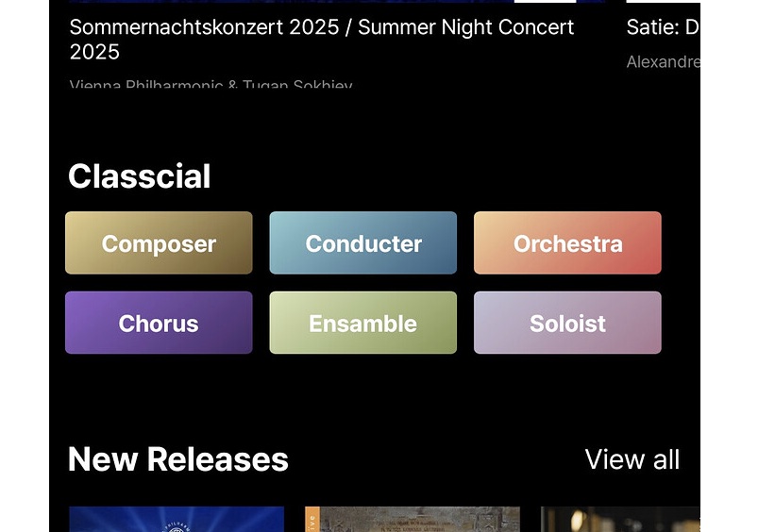Open the dark new release cover on right
775x532 pixels.
(620, 519)
